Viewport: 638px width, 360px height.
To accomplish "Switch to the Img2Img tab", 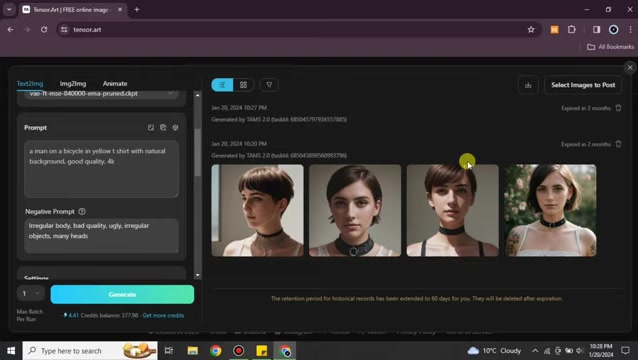I will tap(73, 84).
